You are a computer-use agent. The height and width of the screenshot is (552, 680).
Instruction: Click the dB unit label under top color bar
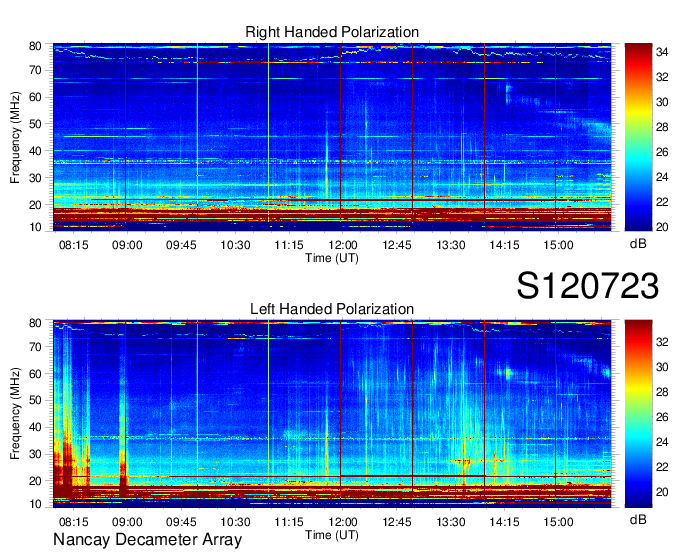coord(638,244)
